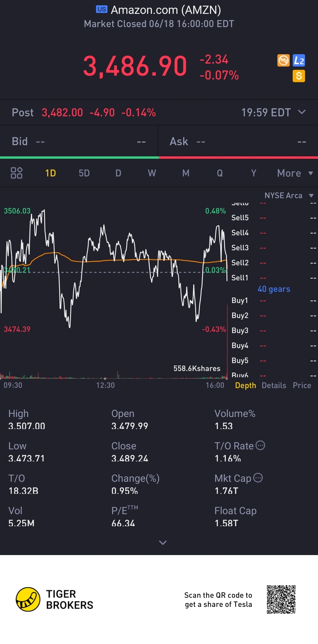
Task: Switch to the M monthly chart tab
Action: point(186,173)
